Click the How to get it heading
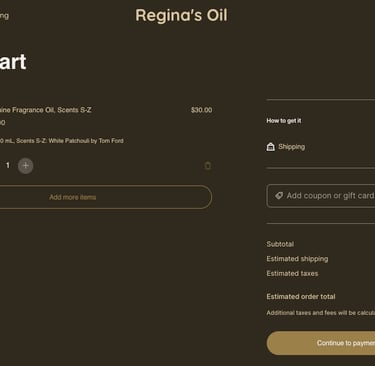Image resolution: width=375 pixels, height=366 pixels. pos(284,121)
